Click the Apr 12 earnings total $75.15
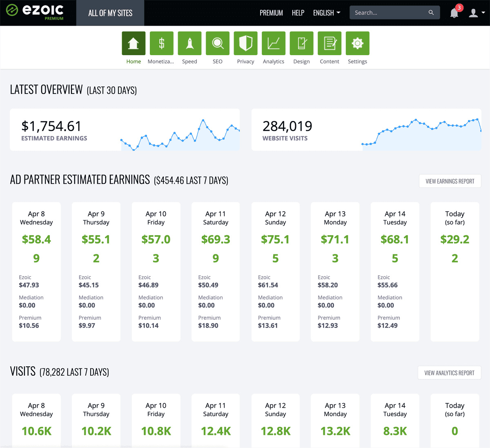This screenshot has height=448, width=490. click(275, 249)
